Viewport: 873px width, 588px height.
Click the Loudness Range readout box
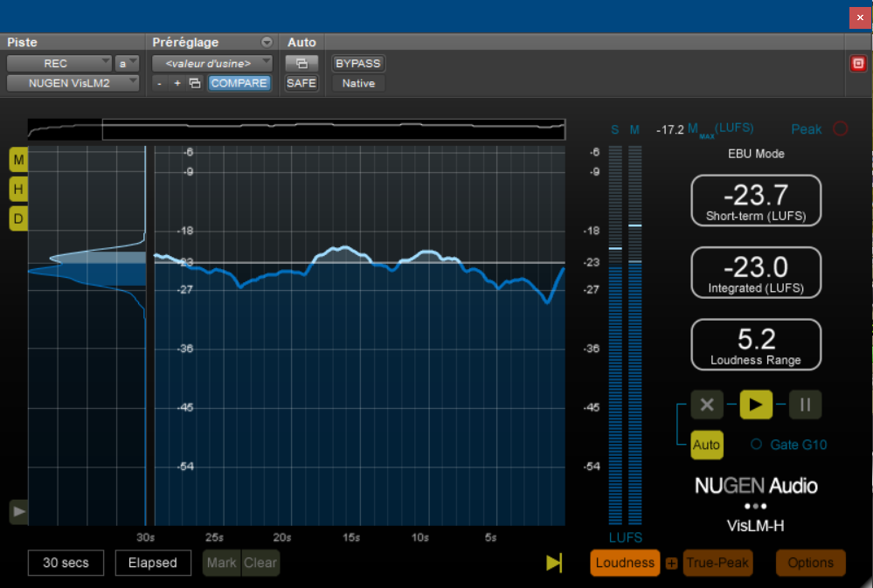(x=756, y=344)
